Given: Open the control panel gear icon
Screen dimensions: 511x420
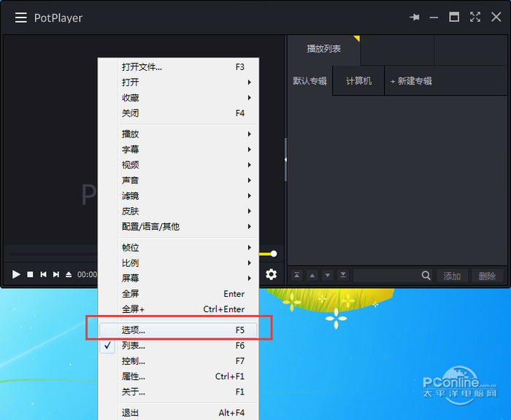Looking at the screenshot, I should (x=271, y=274).
